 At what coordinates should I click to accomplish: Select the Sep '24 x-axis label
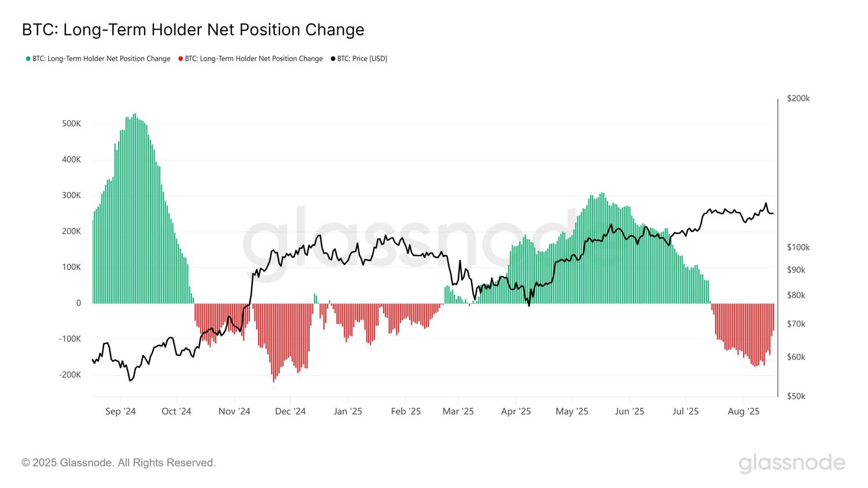coord(120,412)
